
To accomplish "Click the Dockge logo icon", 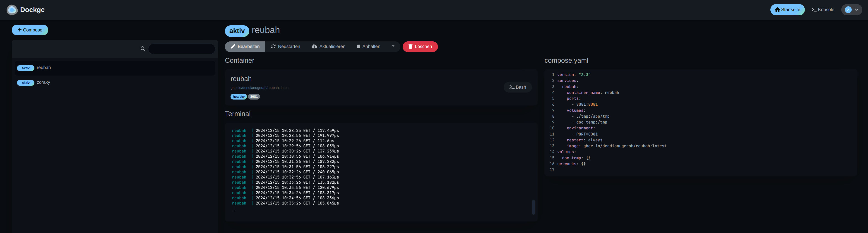I will point(12,10).
